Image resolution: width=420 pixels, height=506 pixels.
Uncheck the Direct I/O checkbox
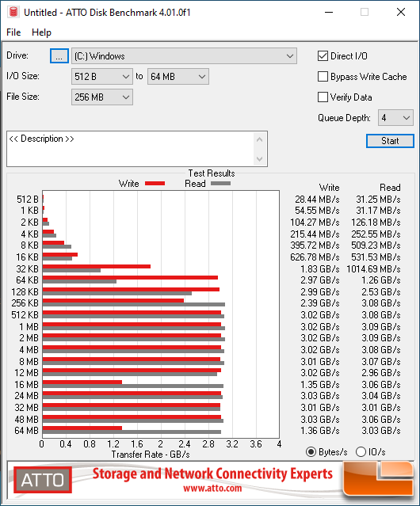click(323, 56)
